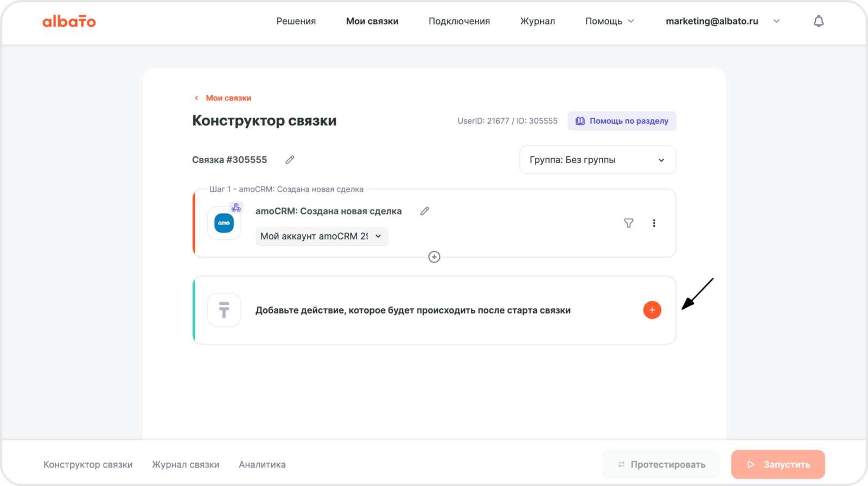868x486 pixels.
Task: Click the webhook badge on amoCRM icon
Action: coord(236,207)
